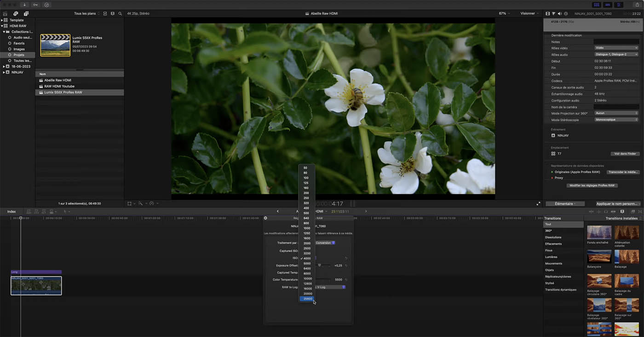
Task: Close the ProRes RAW settings popup
Action: [x=265, y=218]
